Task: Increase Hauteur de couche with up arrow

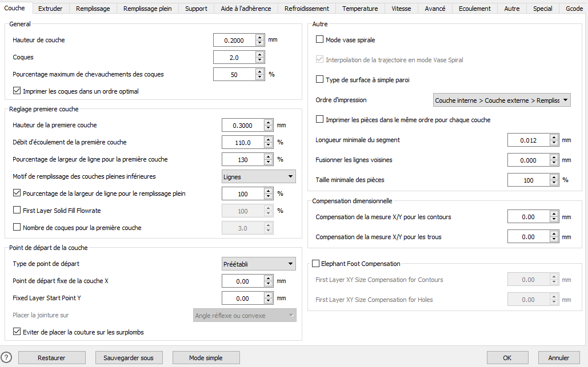Action: pos(259,38)
